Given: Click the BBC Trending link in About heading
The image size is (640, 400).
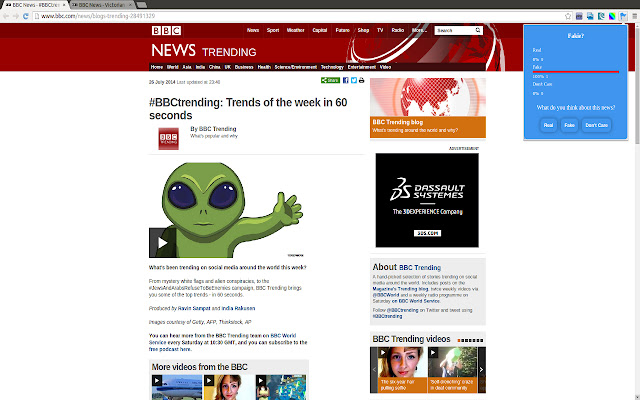Looking at the screenshot, I should point(420,268).
